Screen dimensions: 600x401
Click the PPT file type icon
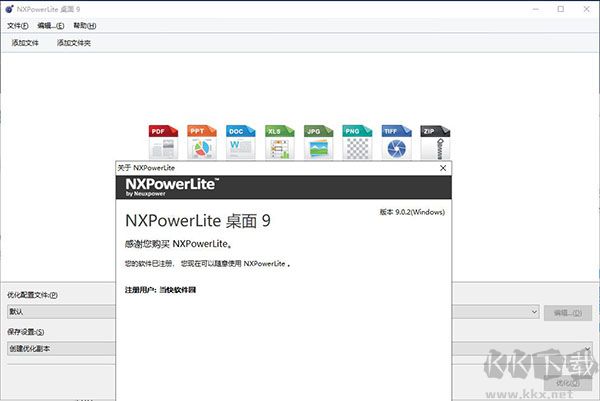202,142
